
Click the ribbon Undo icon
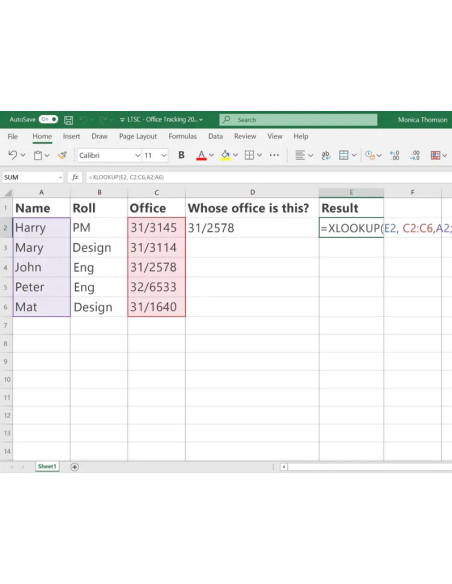(x=13, y=155)
